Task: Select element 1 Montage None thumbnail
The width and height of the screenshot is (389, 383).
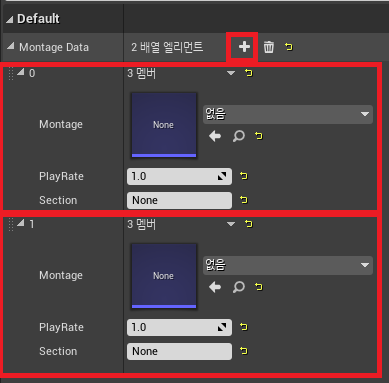Action: coord(164,276)
